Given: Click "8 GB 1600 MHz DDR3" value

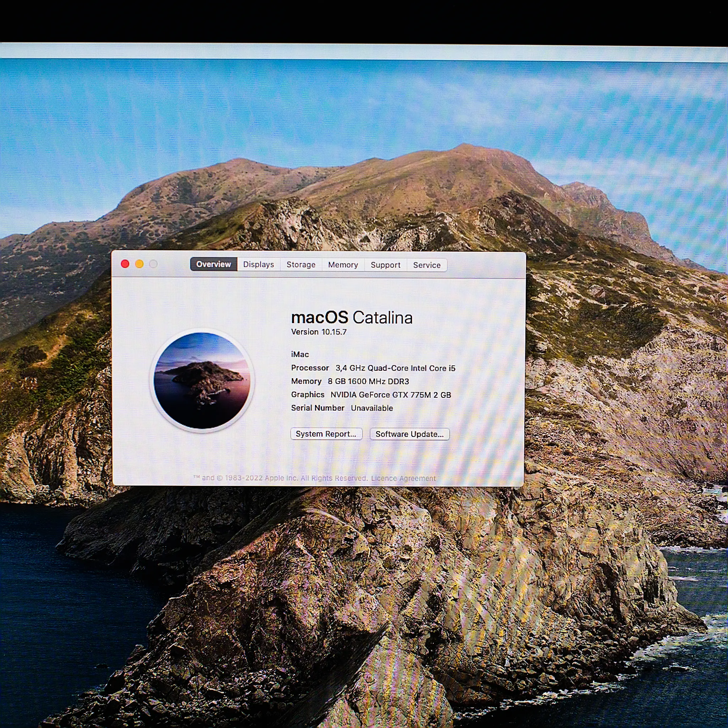Looking at the screenshot, I should pyautogui.click(x=368, y=381).
